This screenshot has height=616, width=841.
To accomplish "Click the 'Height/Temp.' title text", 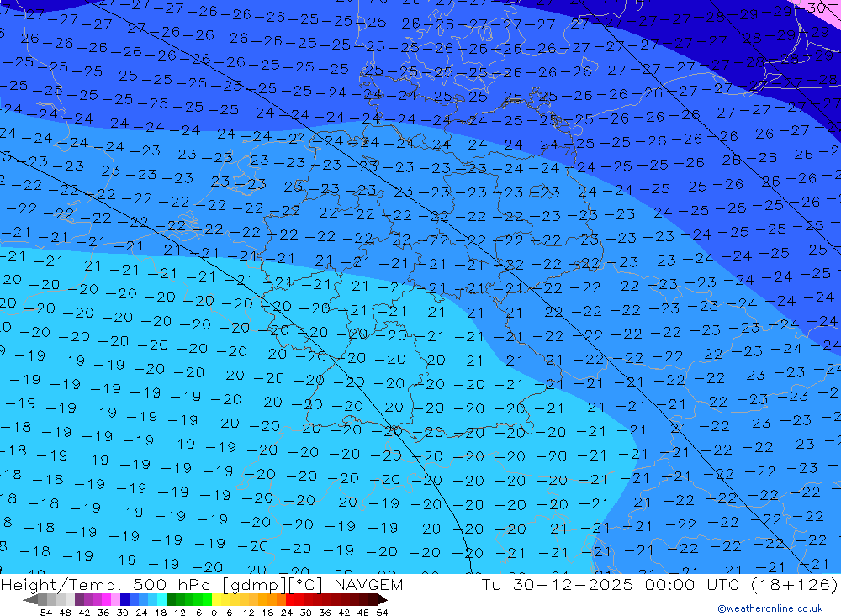I will [62, 585].
